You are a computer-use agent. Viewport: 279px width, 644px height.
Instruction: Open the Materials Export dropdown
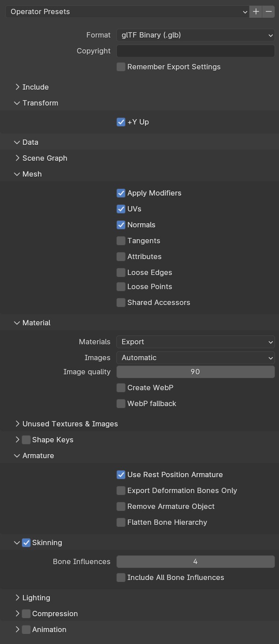pos(195,342)
